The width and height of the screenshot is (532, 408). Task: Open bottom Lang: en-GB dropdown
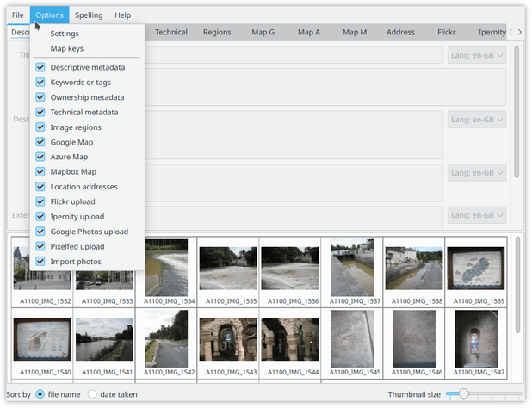pyautogui.click(x=477, y=215)
